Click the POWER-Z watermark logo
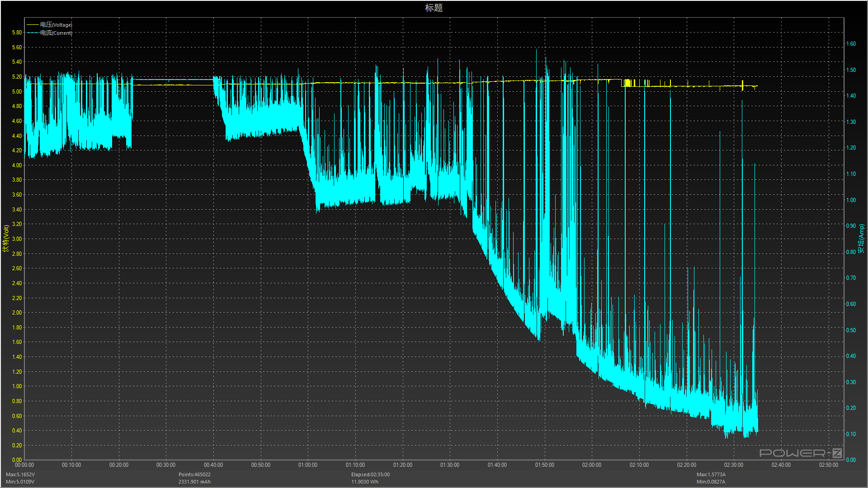The width and height of the screenshot is (868, 488). tap(800, 453)
